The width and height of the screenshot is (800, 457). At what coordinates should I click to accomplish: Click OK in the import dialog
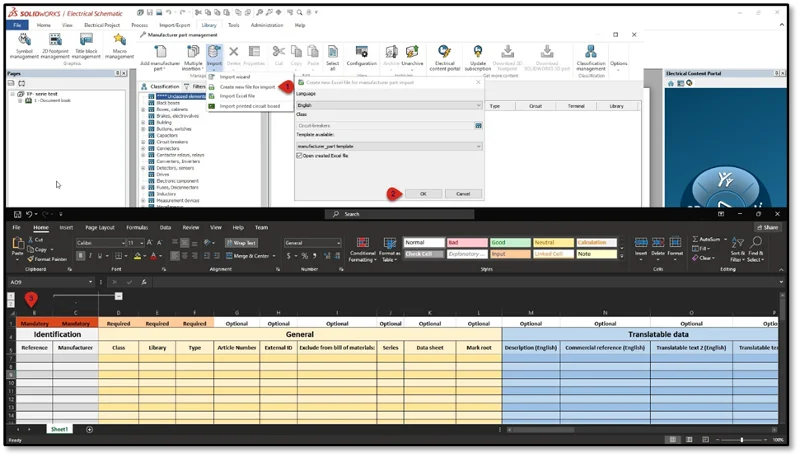[x=423, y=193]
